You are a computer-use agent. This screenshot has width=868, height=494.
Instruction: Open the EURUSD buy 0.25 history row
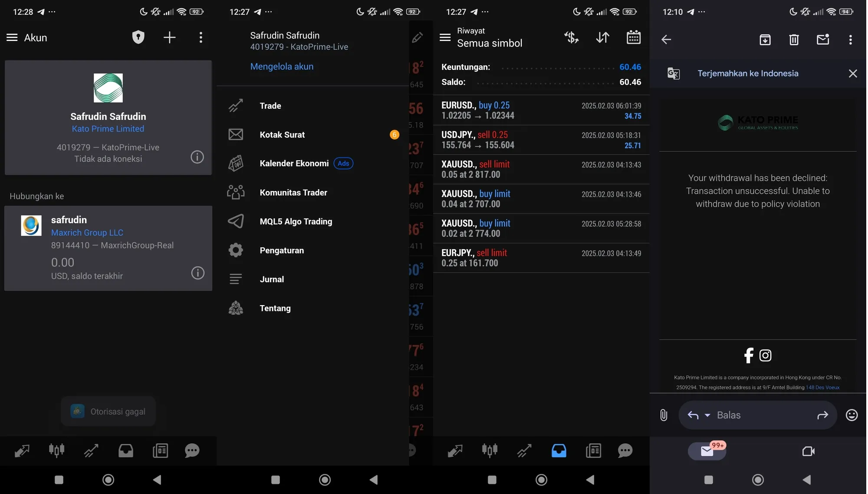541,110
